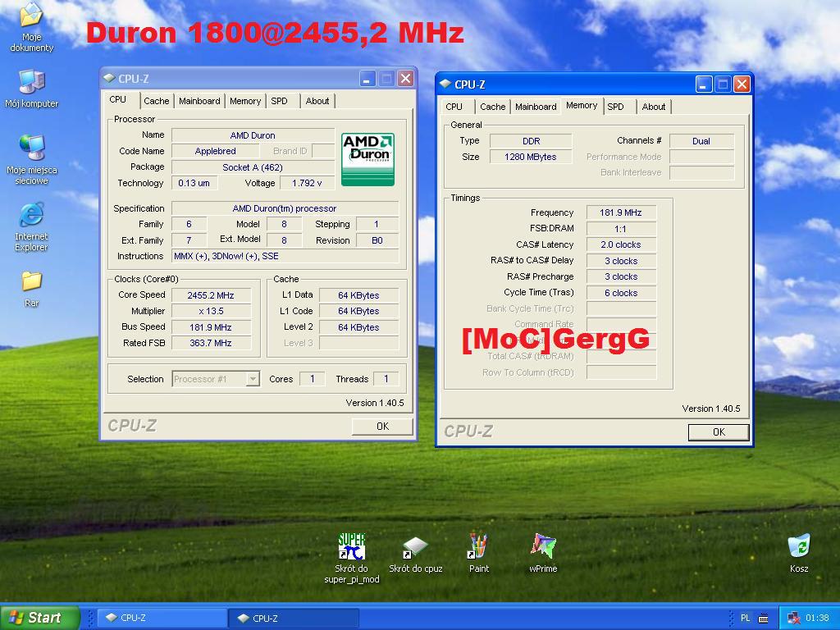840x630 pixels.
Task: Click the Core Speed value 2455.2 MHz
Action: (x=211, y=295)
